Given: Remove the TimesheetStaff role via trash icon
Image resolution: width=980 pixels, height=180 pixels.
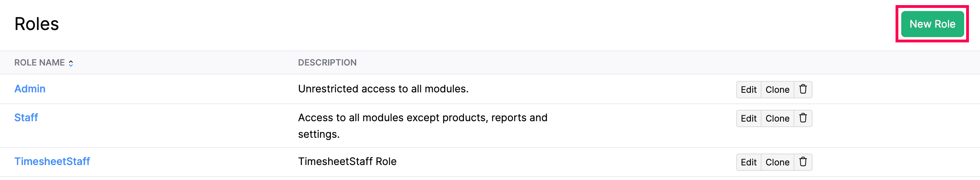Looking at the screenshot, I should tap(803, 162).
